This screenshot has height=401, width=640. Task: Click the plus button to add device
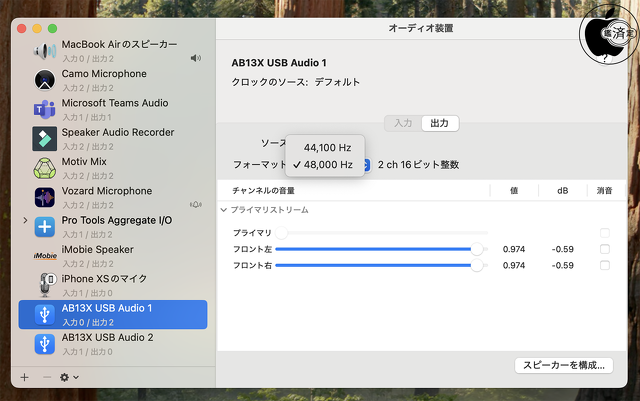(24, 378)
